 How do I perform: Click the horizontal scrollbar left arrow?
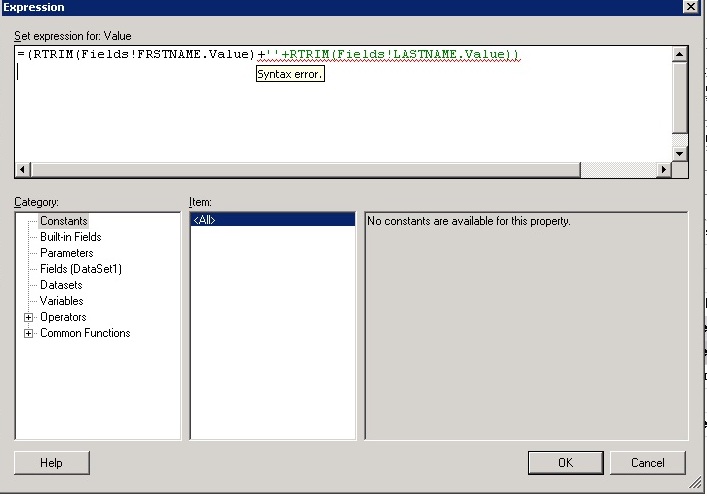point(23,170)
